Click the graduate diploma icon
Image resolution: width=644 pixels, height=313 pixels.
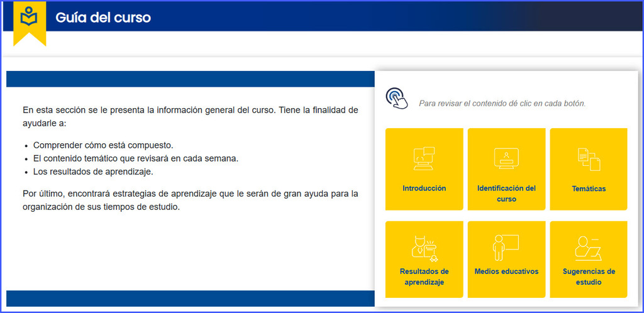425,249
